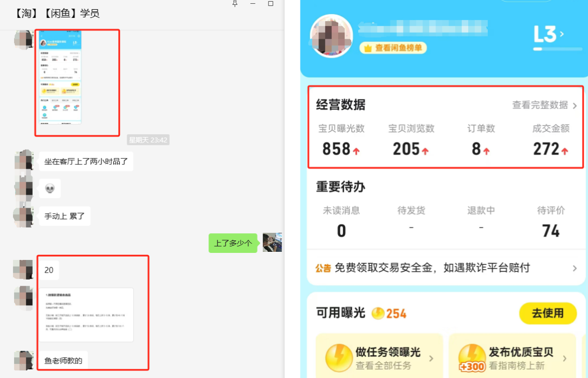Open 查看完整数据 via its chevron
Screen dimensions: 588x378
coord(575,106)
